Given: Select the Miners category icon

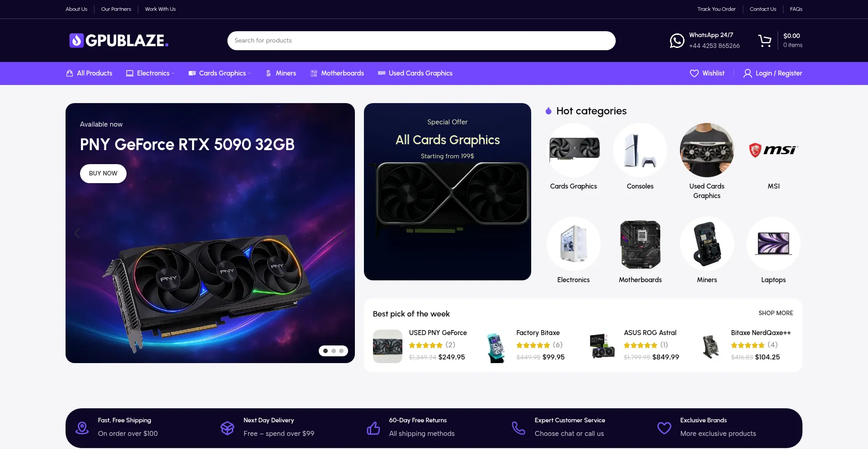Looking at the screenshot, I should point(707,244).
